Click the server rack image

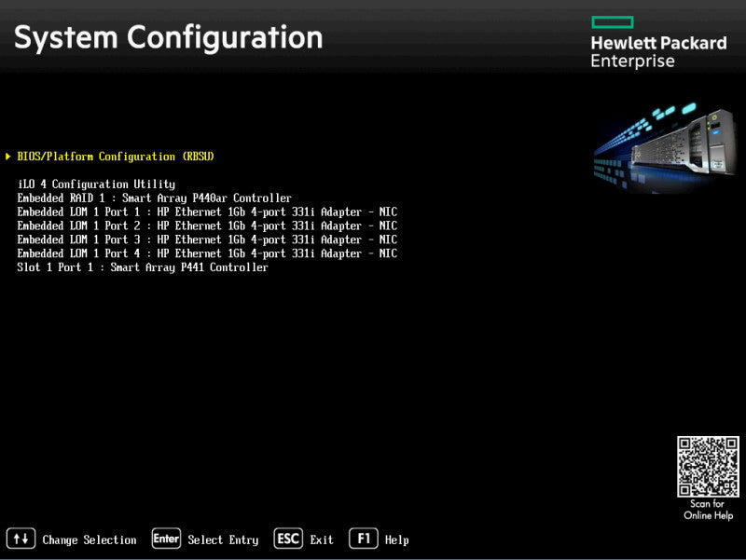666,147
